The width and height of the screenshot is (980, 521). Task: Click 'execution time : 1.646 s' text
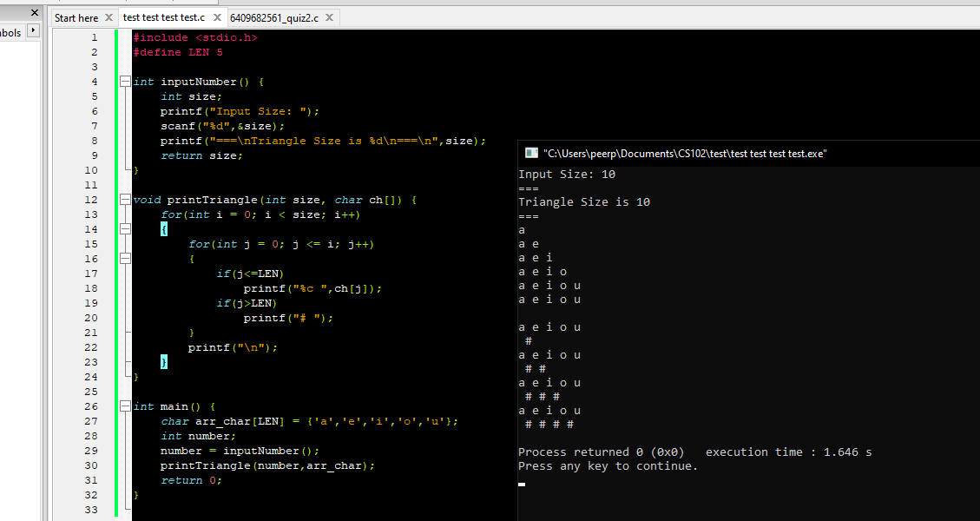click(x=789, y=452)
